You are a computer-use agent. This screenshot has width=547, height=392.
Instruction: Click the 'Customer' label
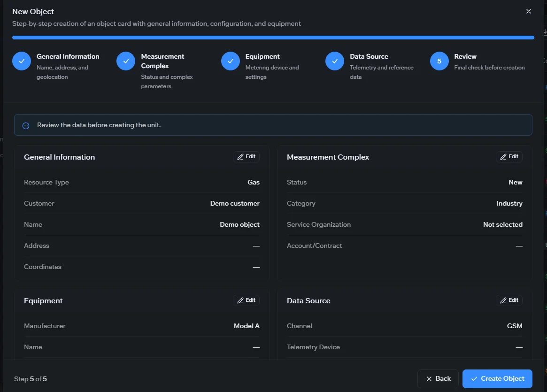39,203
